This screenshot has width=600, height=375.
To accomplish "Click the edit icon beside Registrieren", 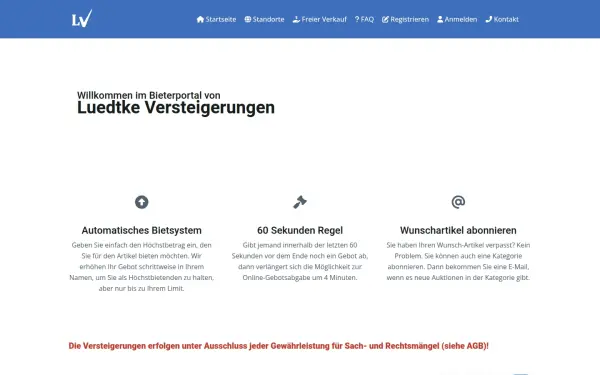I will [385, 19].
